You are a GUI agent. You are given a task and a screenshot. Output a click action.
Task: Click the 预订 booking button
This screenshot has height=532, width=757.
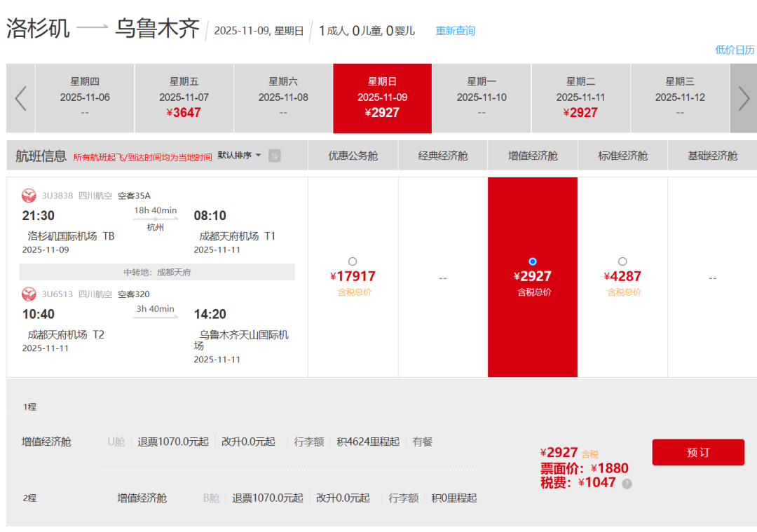[x=697, y=452]
